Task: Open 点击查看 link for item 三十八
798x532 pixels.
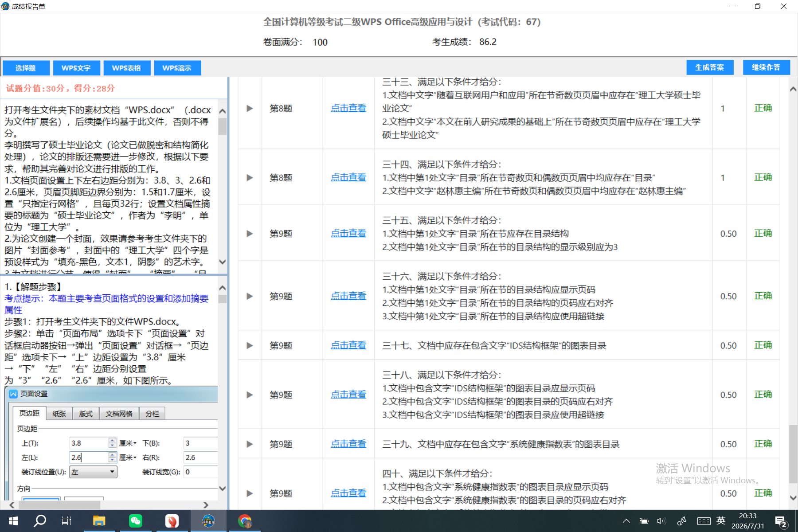Action: [348, 394]
